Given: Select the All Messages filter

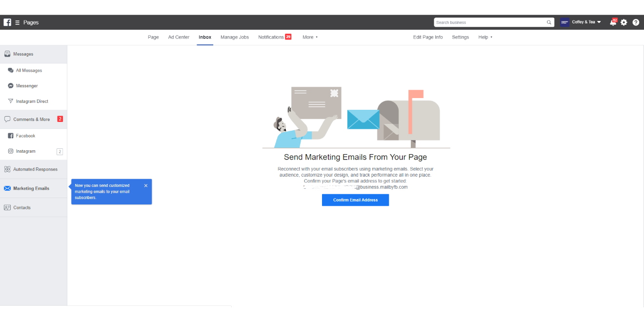Looking at the screenshot, I should click(x=28, y=70).
